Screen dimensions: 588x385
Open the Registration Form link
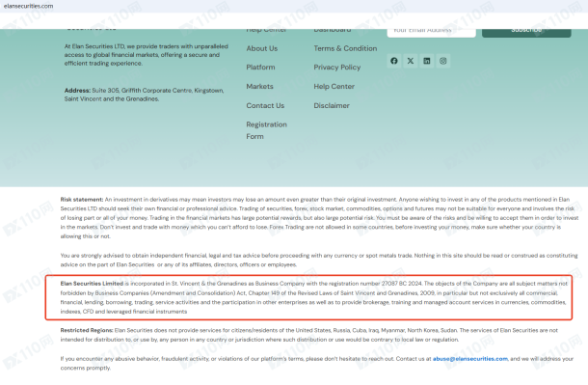[267, 130]
